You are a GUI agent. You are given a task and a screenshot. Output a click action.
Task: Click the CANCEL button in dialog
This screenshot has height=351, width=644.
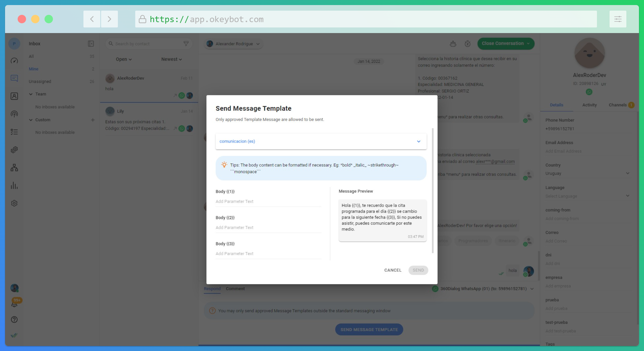[x=393, y=270]
